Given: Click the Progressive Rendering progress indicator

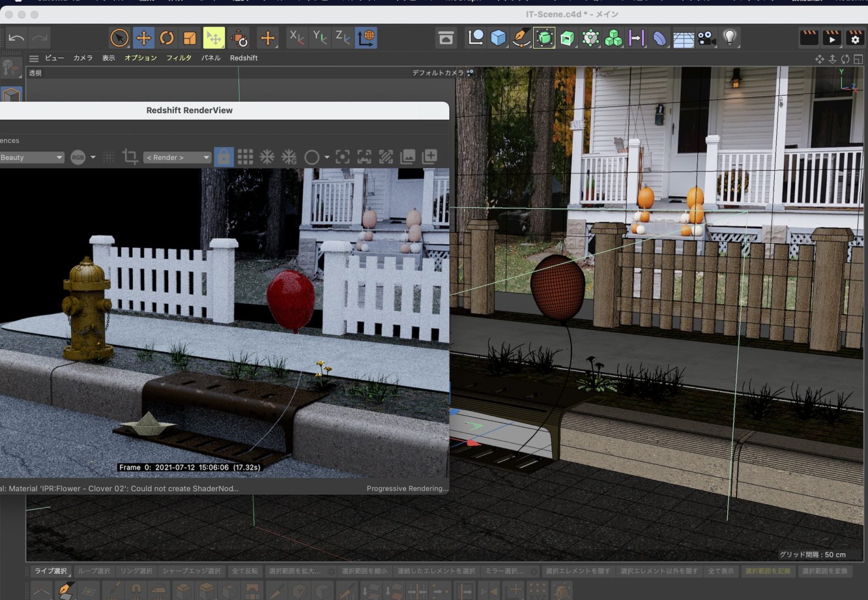Looking at the screenshot, I should click(x=408, y=488).
